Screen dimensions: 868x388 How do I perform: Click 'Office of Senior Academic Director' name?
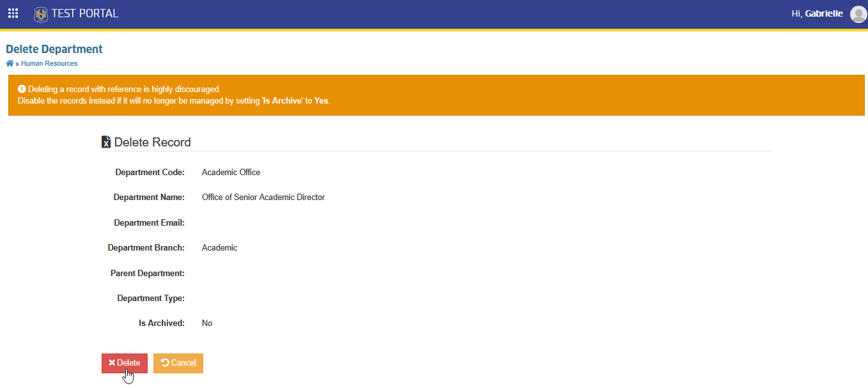(263, 198)
